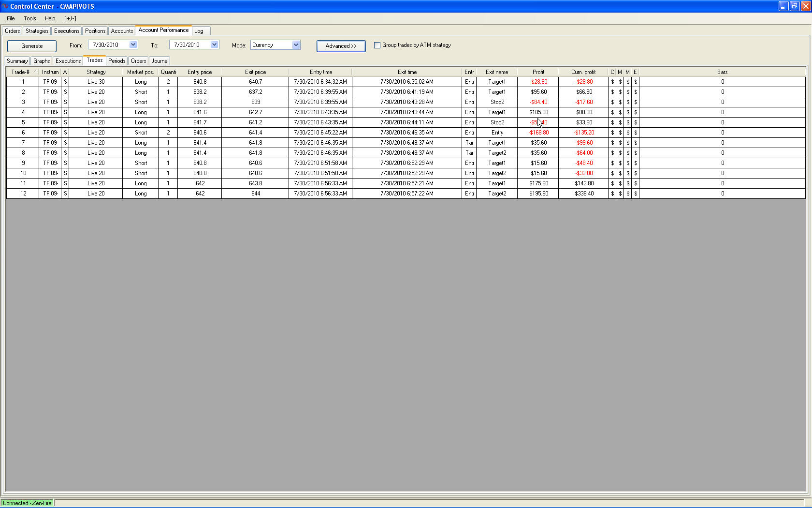Screen dimensions: 812x508
Task: Sort by Entry time column header
Action: (x=321, y=72)
